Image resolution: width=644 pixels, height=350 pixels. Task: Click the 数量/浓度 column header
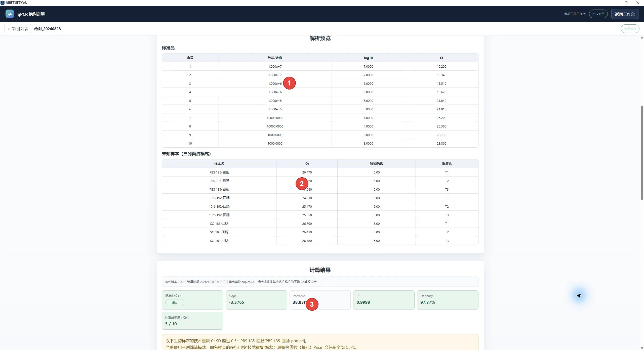click(275, 58)
